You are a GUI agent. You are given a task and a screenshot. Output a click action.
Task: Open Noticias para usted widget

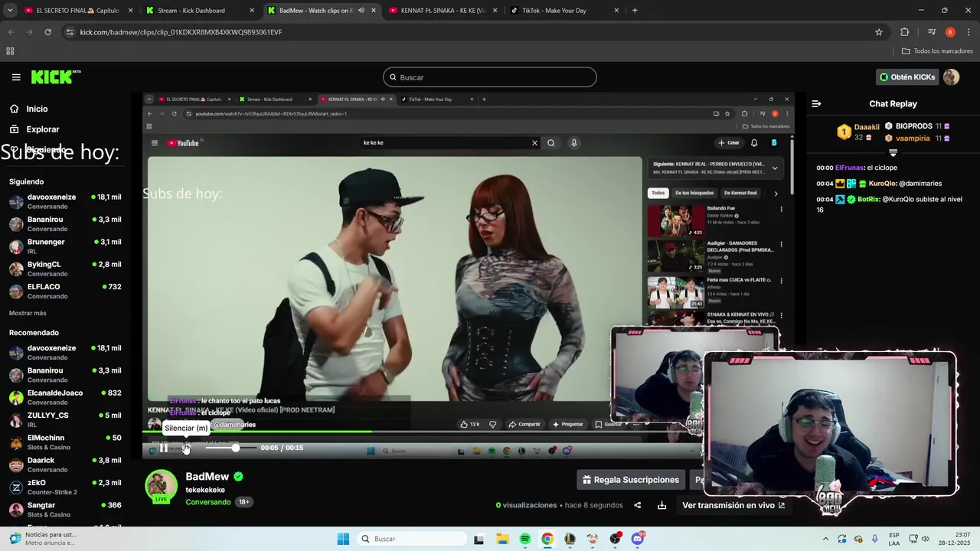[42, 539]
